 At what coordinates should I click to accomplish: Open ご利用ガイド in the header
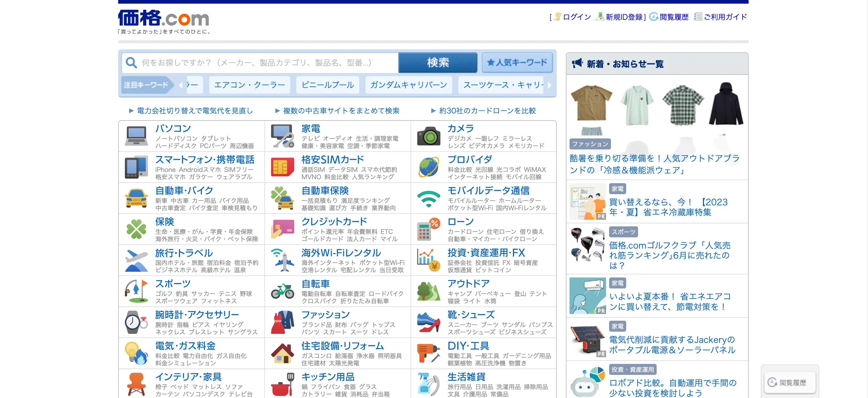tap(725, 17)
